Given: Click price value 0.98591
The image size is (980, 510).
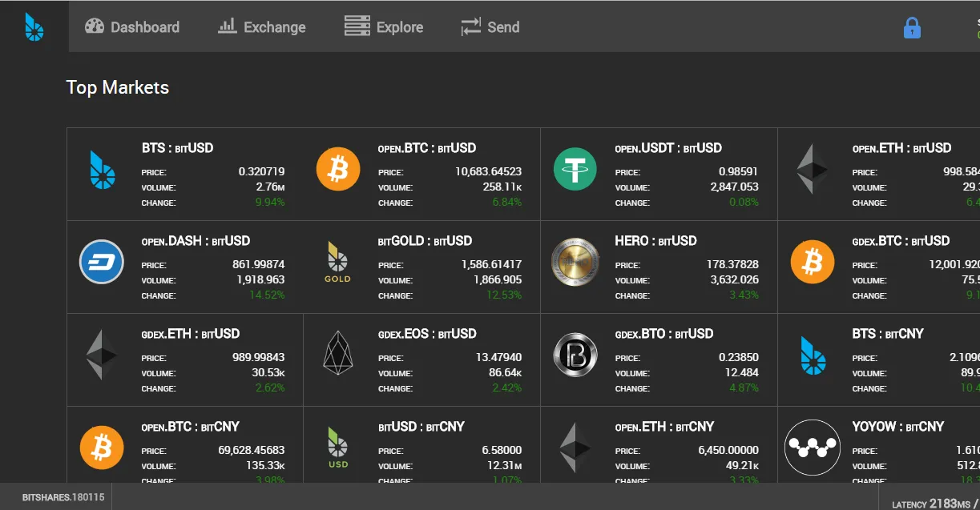Looking at the screenshot, I should click(x=739, y=171).
